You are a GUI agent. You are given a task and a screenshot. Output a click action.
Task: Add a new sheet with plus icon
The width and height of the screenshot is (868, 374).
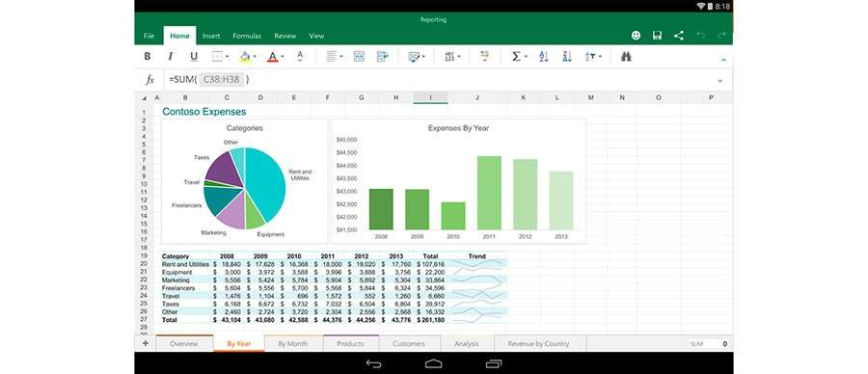[146, 343]
